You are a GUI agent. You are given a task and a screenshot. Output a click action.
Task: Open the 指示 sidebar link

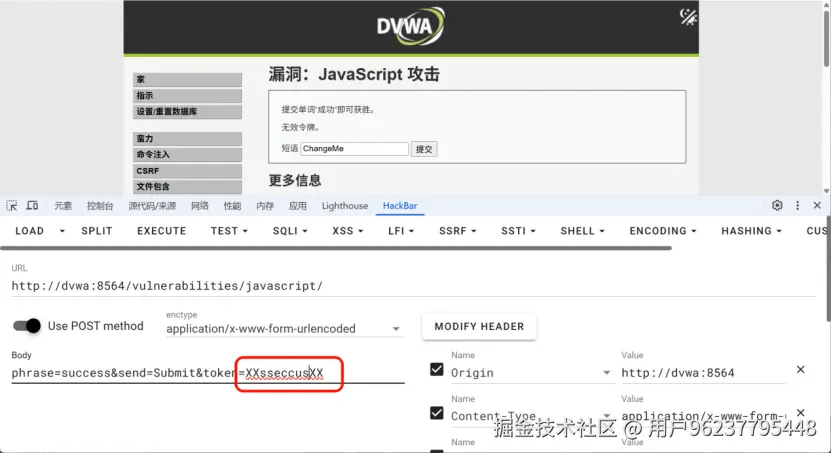pos(188,95)
